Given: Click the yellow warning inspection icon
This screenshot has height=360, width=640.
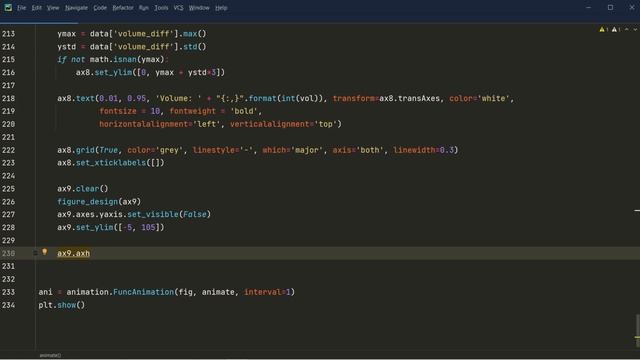Looking at the screenshot, I should [602, 29].
